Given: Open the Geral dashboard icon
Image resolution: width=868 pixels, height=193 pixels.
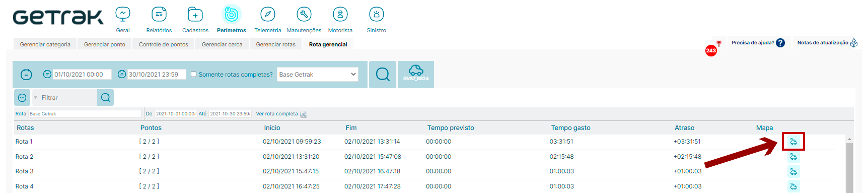Looking at the screenshot, I should click(x=123, y=14).
